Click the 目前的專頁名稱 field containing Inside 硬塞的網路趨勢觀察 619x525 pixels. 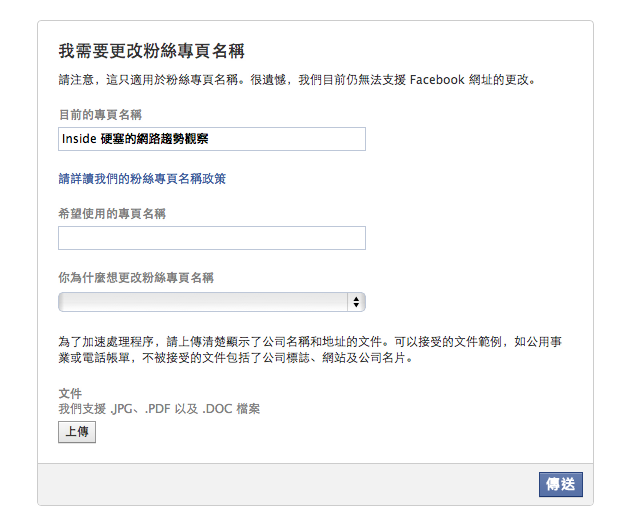click(212, 139)
